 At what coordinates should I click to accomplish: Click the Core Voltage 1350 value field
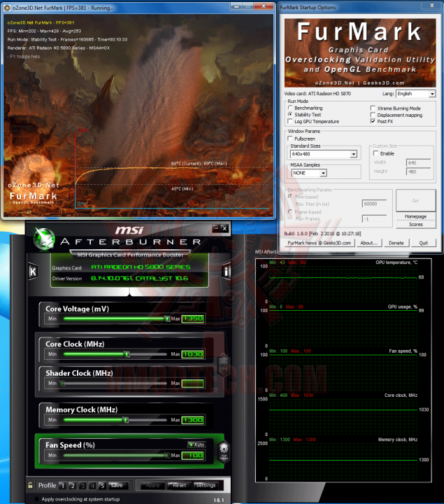[x=193, y=318]
